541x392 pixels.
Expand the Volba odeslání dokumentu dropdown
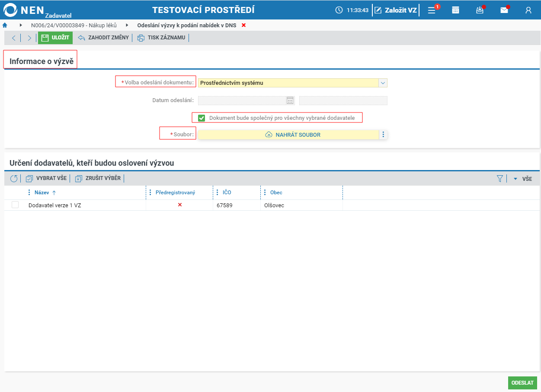[383, 83]
